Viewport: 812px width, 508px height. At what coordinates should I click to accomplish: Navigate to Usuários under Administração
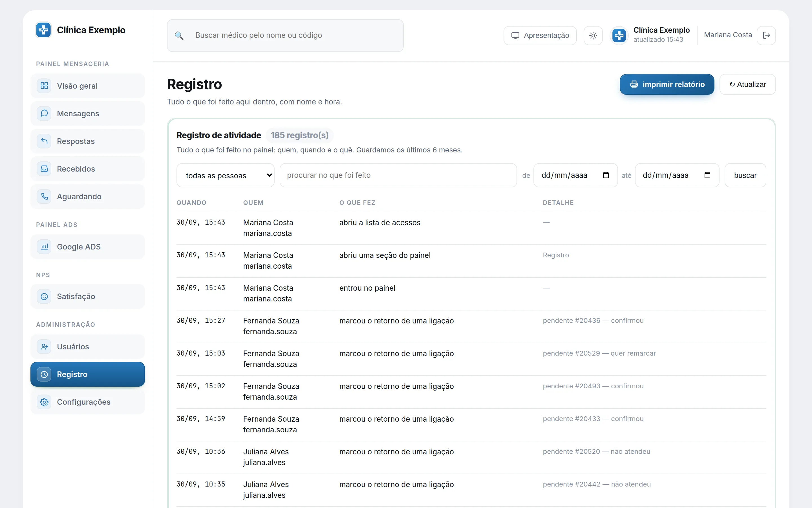[x=88, y=346]
